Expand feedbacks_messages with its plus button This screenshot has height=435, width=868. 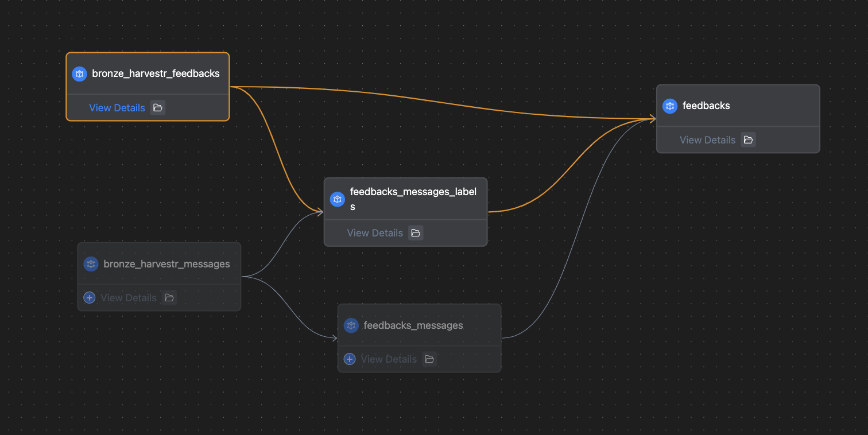[x=349, y=359]
